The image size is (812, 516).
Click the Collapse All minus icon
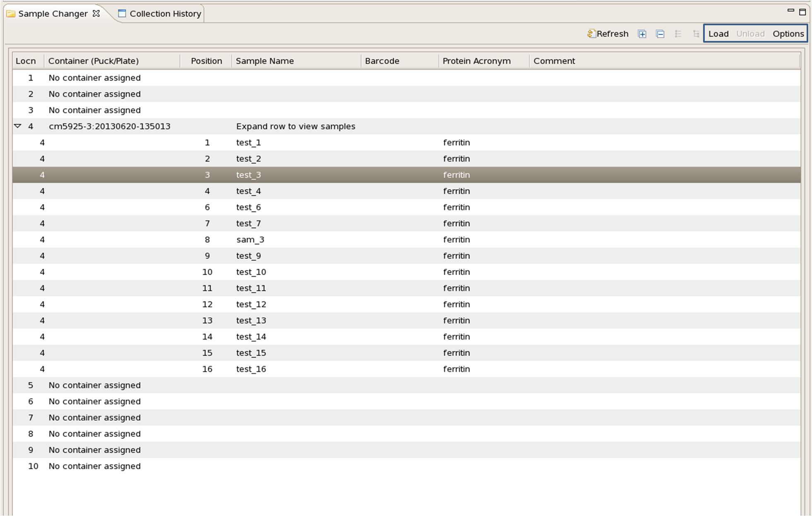pyautogui.click(x=660, y=34)
